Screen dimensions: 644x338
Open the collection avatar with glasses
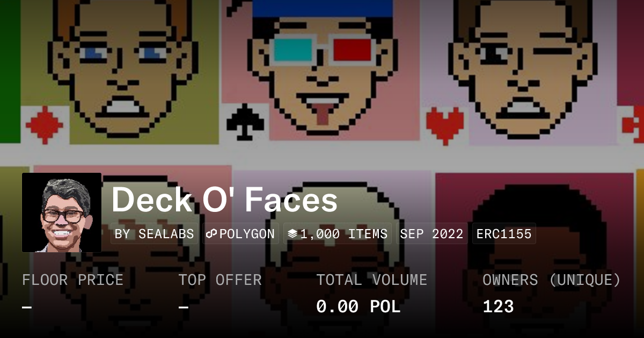(x=62, y=212)
